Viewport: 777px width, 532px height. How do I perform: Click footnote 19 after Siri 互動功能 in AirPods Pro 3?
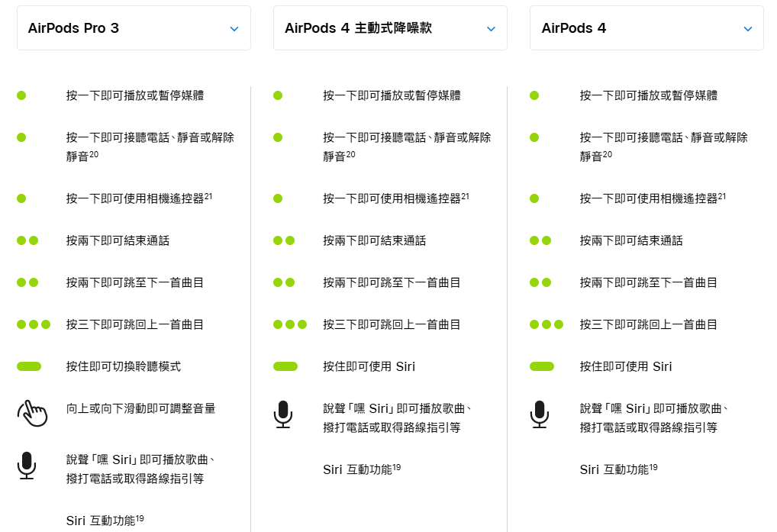click(x=140, y=518)
